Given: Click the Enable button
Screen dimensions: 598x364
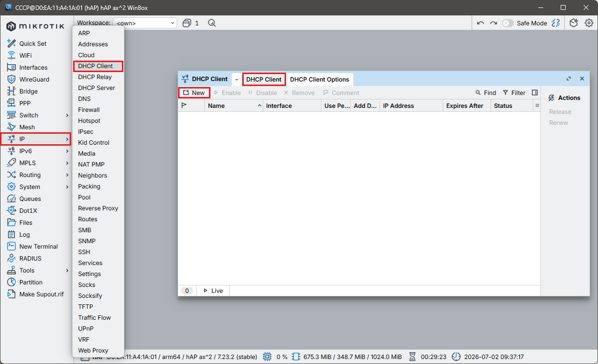Looking at the screenshot, I should tap(227, 92).
